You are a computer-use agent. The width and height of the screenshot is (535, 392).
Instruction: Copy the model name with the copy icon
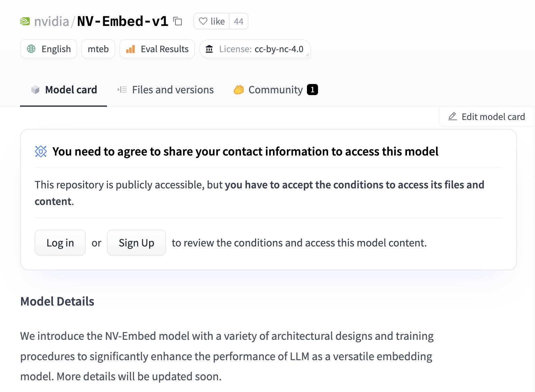[x=178, y=21]
